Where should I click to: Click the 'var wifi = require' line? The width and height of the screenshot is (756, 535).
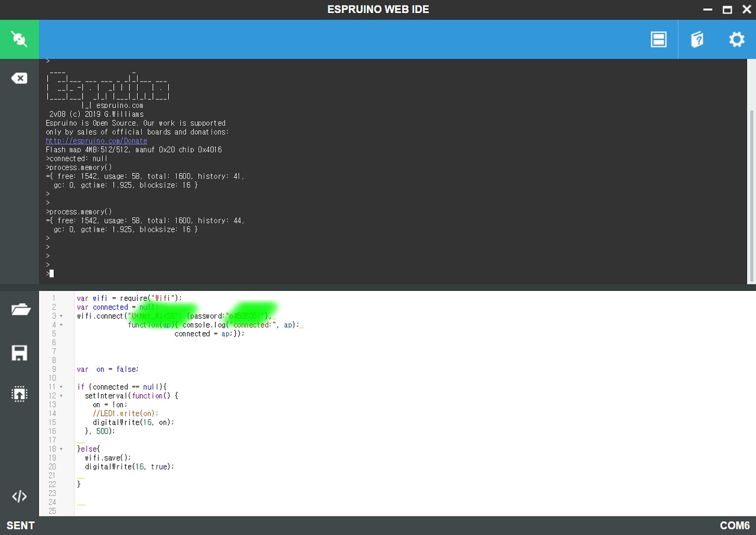point(129,298)
